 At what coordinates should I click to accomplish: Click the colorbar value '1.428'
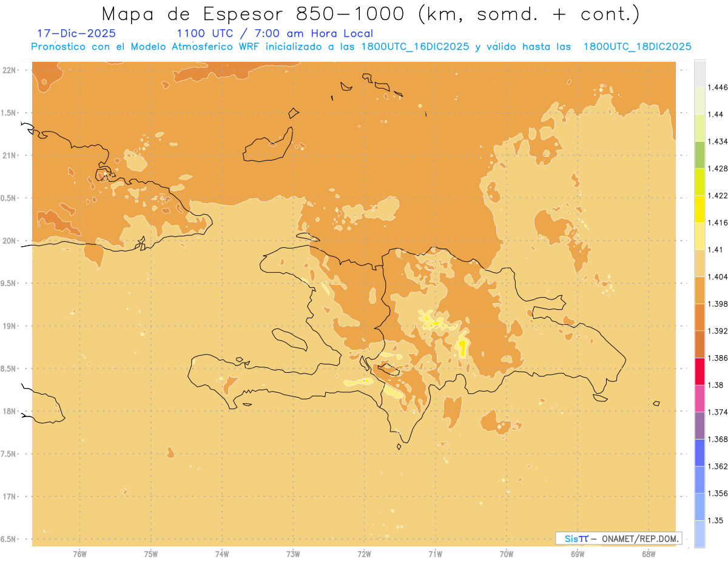[x=718, y=169]
